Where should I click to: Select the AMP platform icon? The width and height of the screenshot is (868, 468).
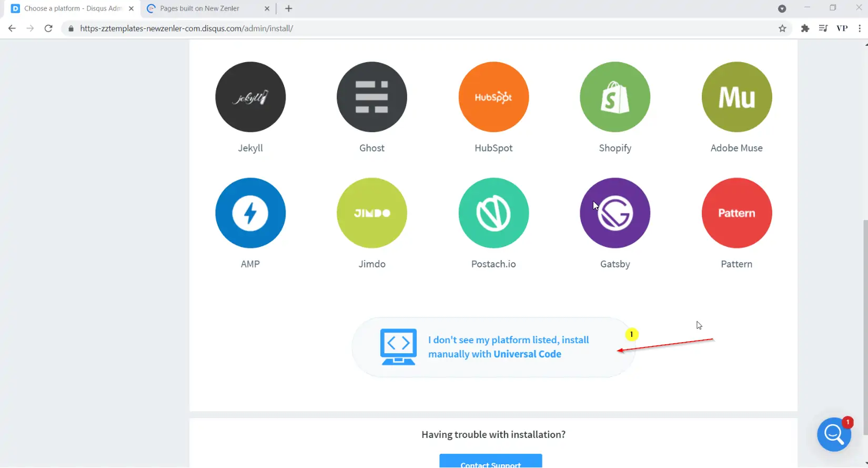pos(250,213)
